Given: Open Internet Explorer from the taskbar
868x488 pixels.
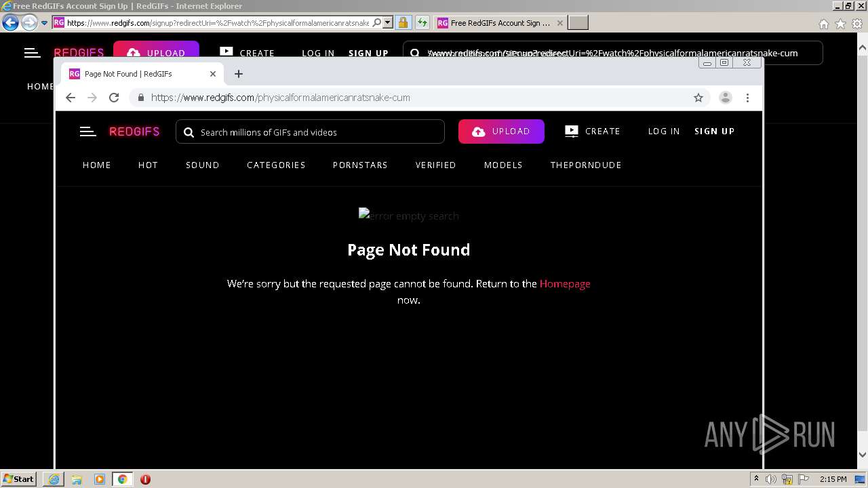Looking at the screenshot, I should coord(54,479).
